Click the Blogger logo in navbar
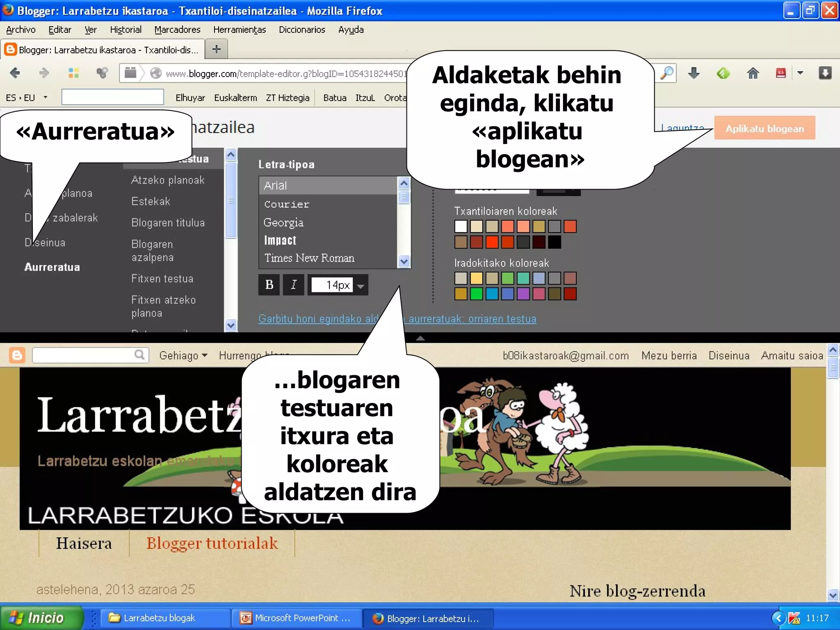 click(17, 355)
